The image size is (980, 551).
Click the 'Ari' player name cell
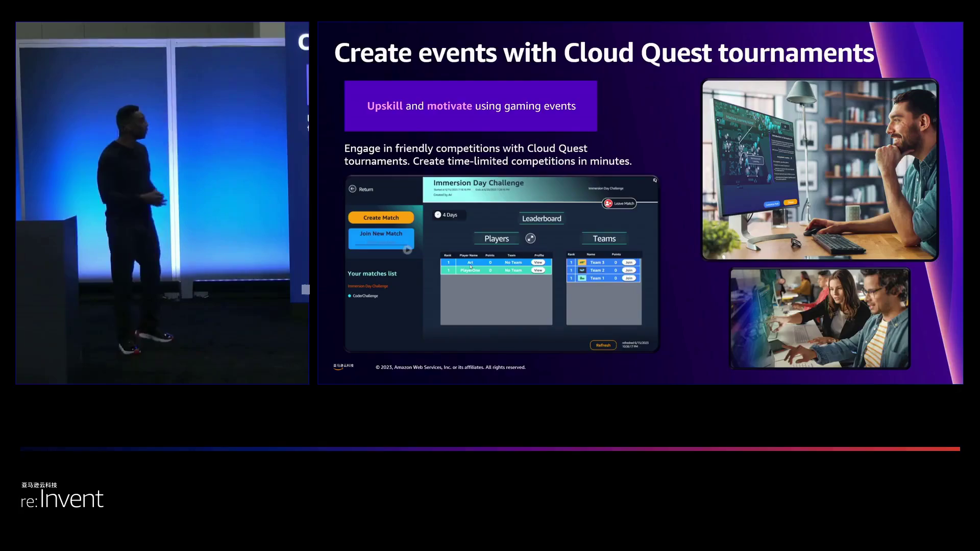(470, 262)
